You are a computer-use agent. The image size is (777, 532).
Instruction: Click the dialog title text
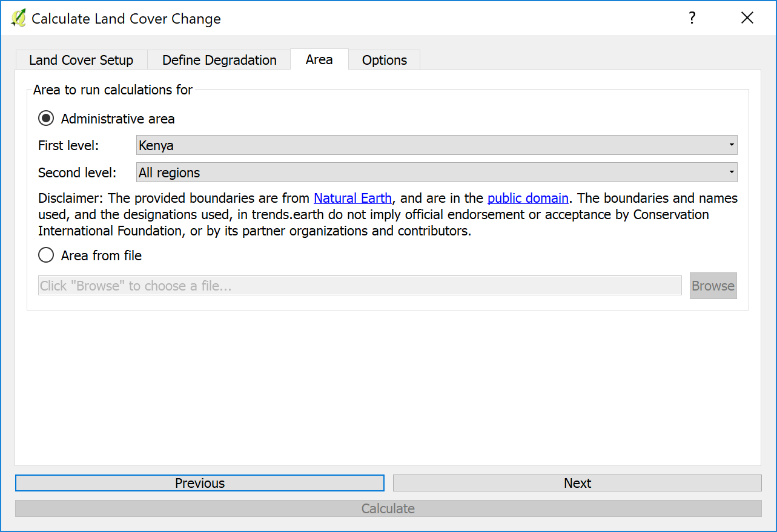(126, 19)
